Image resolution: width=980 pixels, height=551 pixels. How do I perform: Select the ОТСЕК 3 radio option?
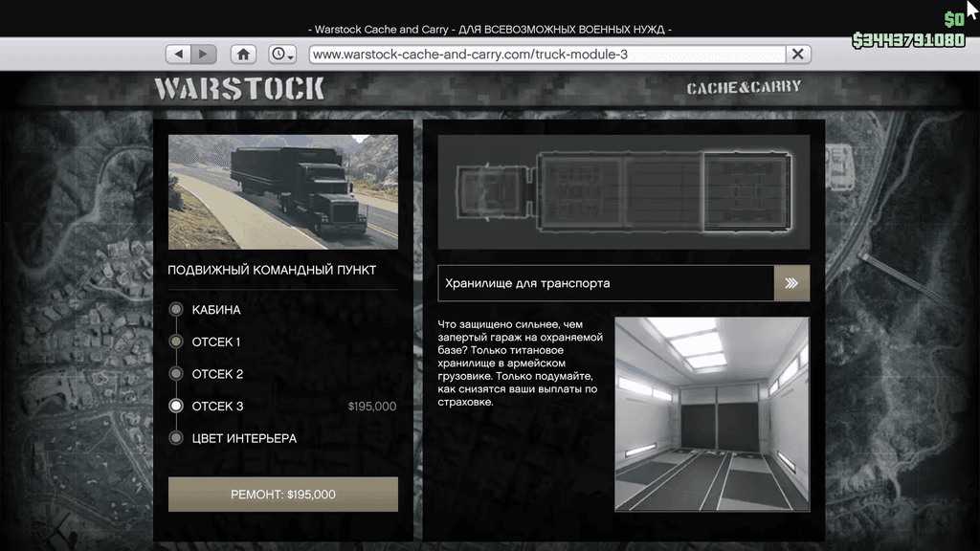pyautogui.click(x=176, y=406)
